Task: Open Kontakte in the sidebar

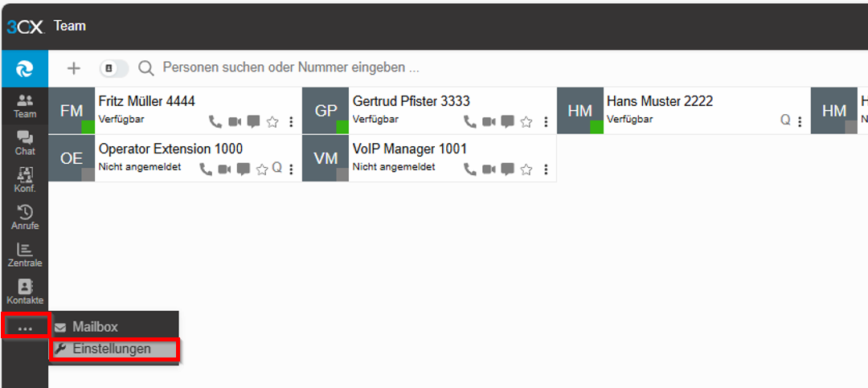Action: tap(25, 292)
